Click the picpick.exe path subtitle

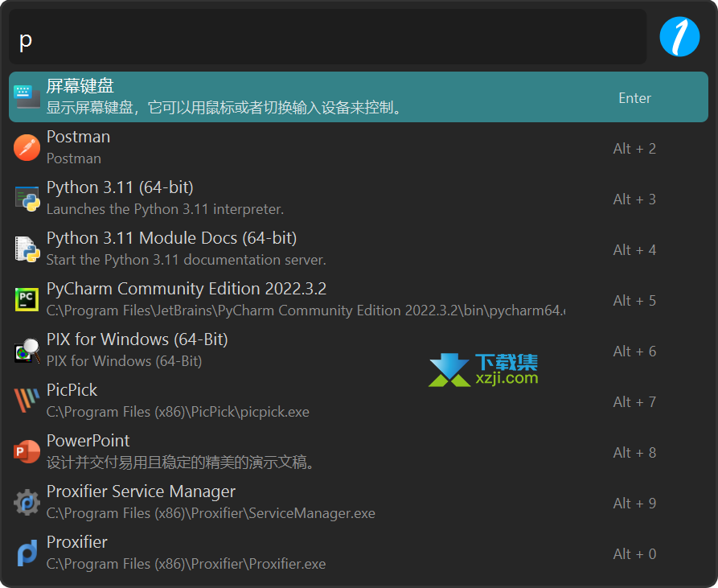pos(178,412)
